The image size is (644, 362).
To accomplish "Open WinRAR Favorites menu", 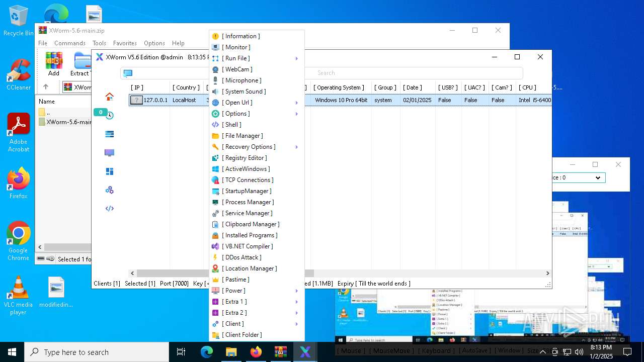I will pyautogui.click(x=125, y=43).
